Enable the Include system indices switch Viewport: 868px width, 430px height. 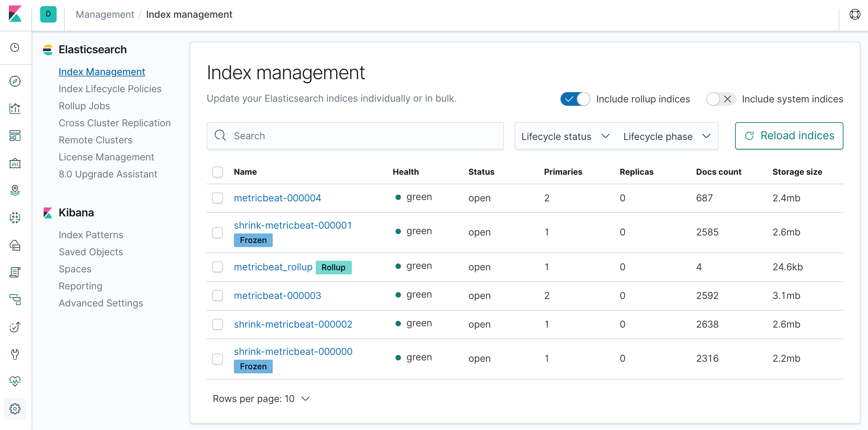pos(721,99)
